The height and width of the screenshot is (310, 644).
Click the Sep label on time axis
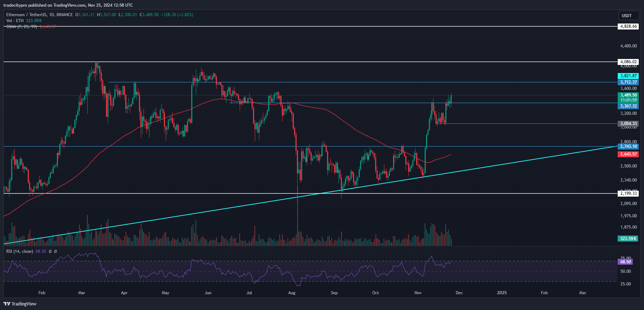(334, 293)
